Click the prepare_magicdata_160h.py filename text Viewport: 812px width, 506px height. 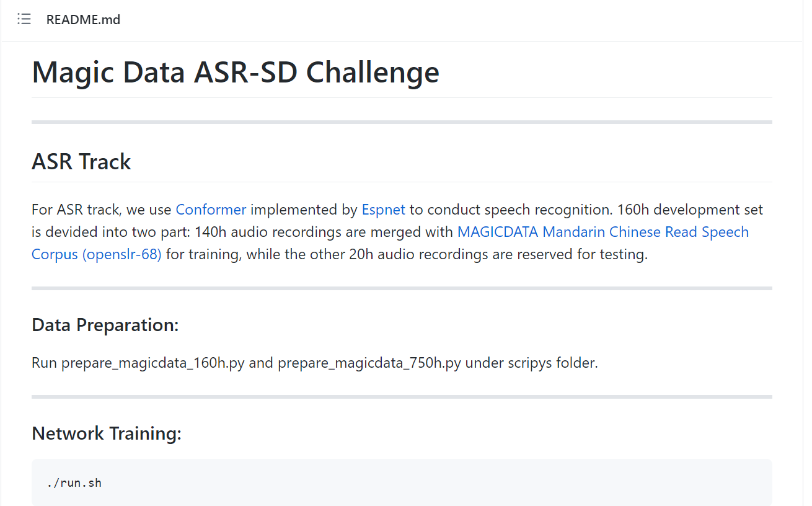click(x=152, y=363)
